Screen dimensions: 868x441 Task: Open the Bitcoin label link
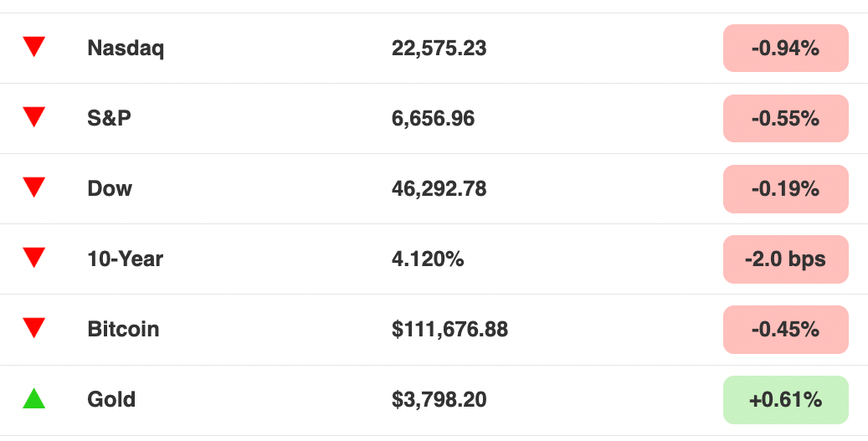pos(123,329)
